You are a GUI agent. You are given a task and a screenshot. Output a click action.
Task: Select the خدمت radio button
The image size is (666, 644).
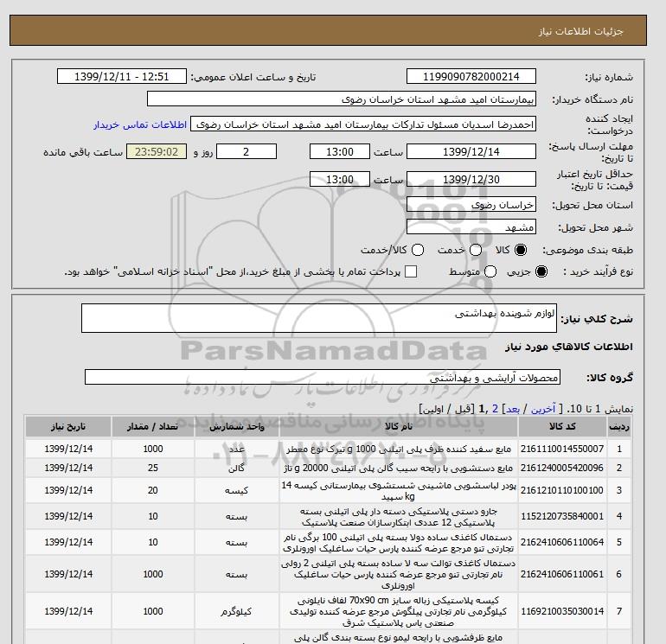[476, 250]
